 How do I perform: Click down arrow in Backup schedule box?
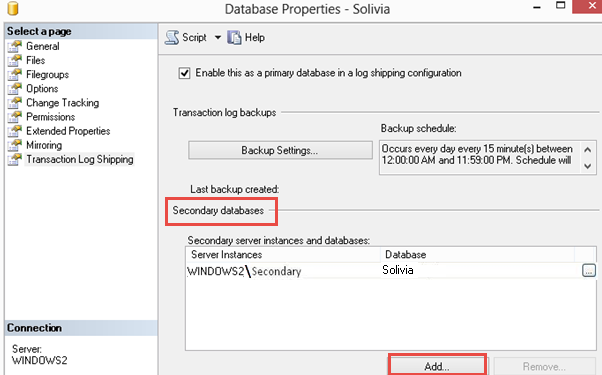587,166
